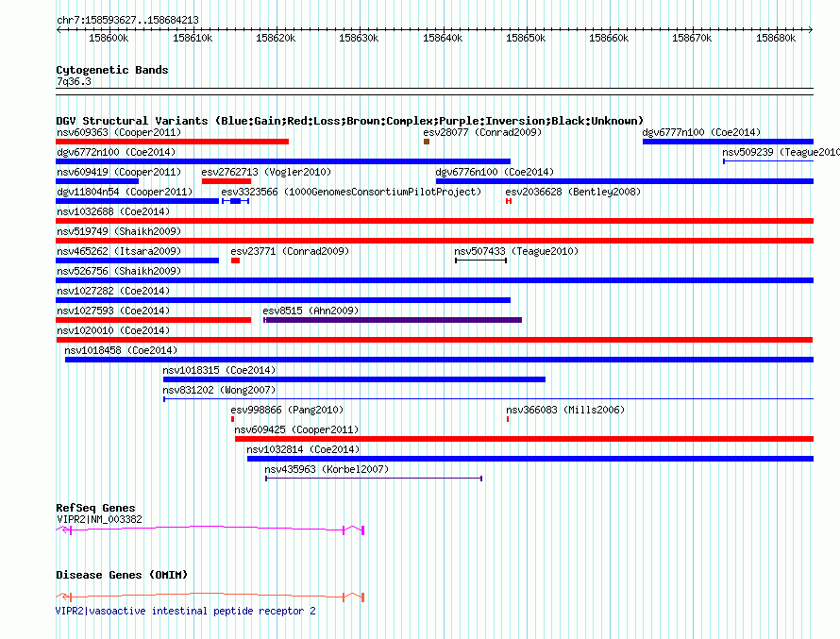The width and height of the screenshot is (840, 639).
Task: Click the tiny red nsv366083 (Mills2006) marker
Action: (508, 419)
